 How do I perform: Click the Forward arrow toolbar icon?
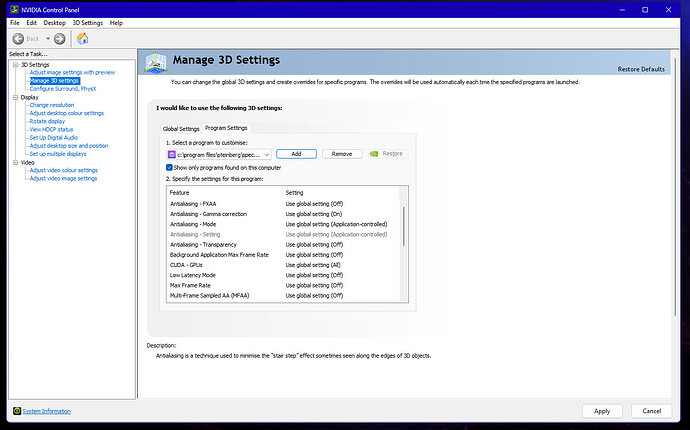pyautogui.click(x=59, y=39)
